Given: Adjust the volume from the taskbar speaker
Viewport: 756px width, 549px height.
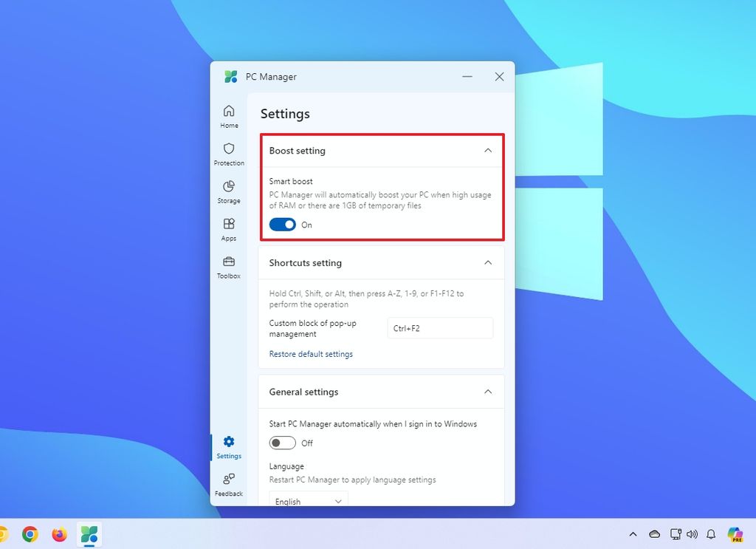Looking at the screenshot, I should pyautogui.click(x=692, y=533).
